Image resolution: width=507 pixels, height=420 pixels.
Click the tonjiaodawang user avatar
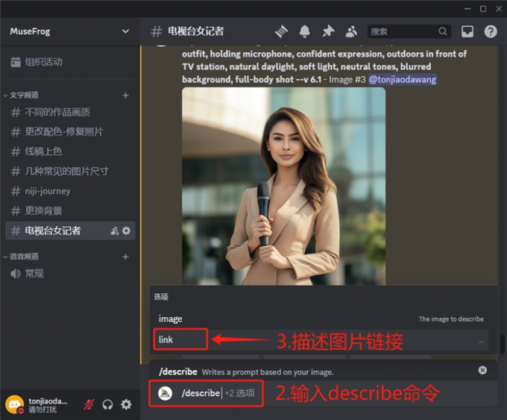click(x=15, y=404)
